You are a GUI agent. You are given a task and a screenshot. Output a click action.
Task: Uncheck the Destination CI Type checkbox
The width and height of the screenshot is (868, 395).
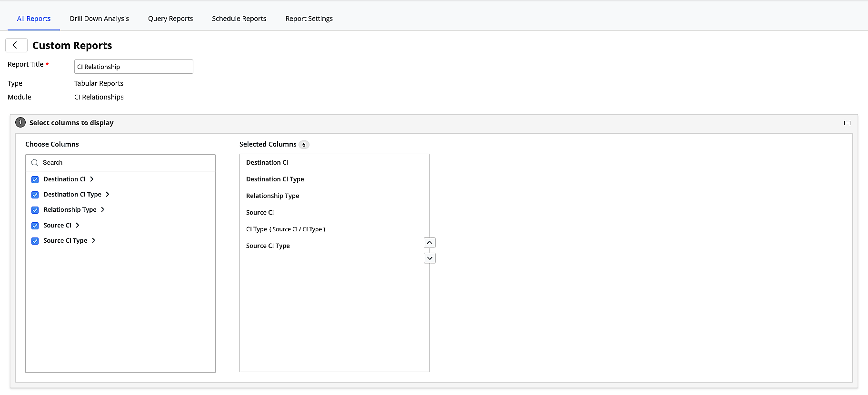click(x=35, y=195)
